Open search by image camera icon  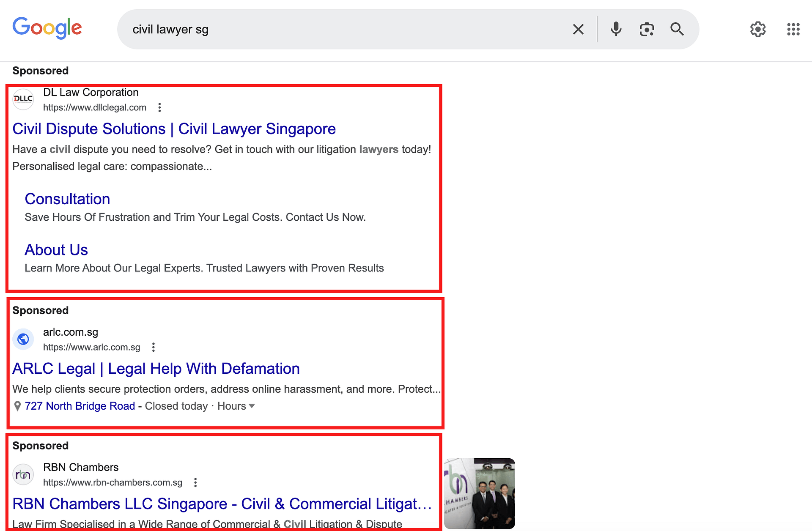click(647, 29)
